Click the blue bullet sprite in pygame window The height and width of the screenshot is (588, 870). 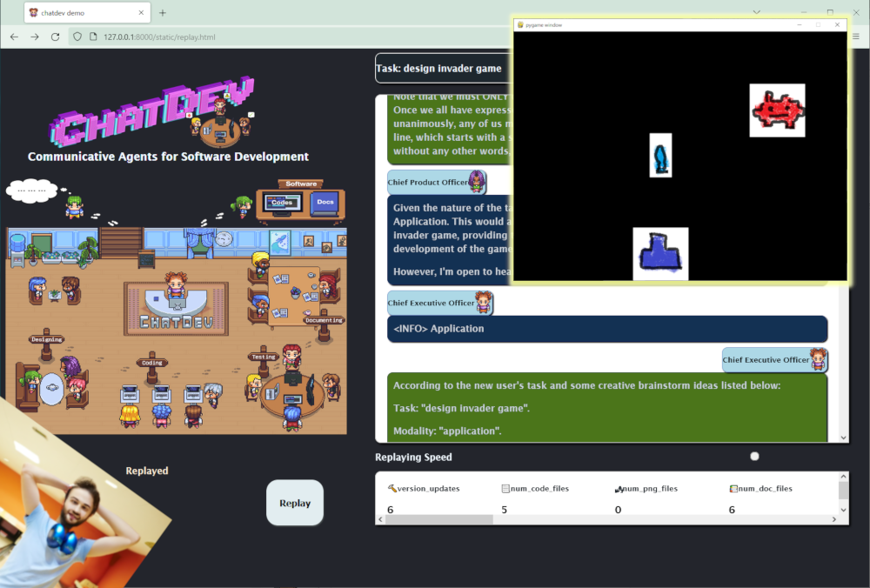pos(660,156)
